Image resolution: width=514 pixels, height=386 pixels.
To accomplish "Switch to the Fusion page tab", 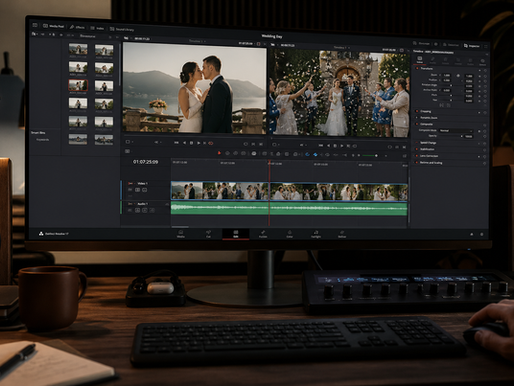I will point(263,234).
